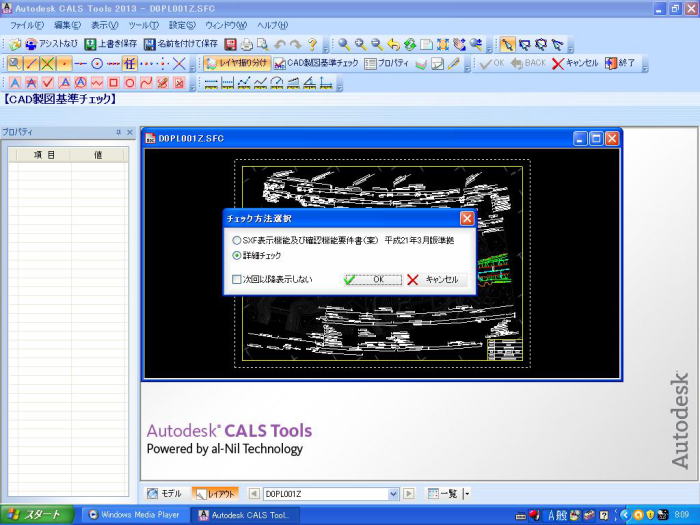Open the 設定(S) menu
The width and height of the screenshot is (700, 525).
click(182, 25)
